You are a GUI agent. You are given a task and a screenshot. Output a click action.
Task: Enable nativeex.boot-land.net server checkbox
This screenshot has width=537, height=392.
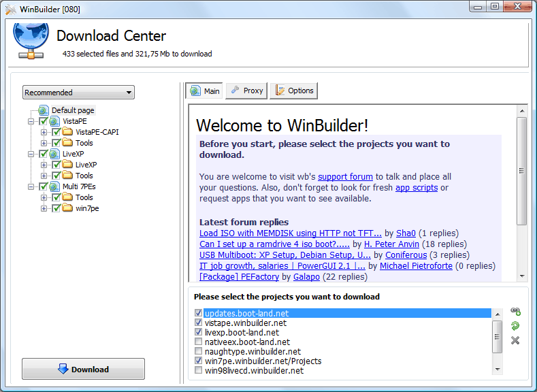click(198, 342)
